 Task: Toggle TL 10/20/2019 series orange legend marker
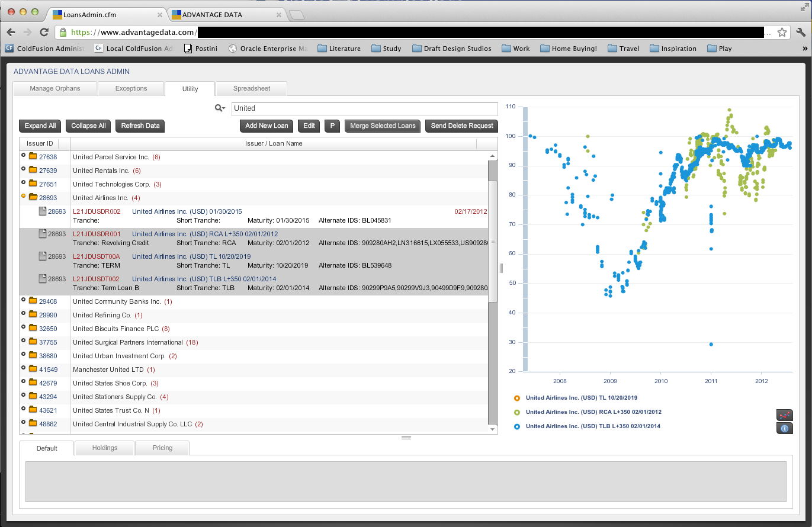[517, 398]
